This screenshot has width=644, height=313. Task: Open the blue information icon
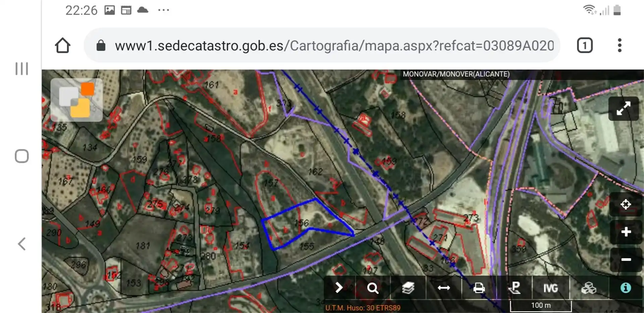(x=626, y=288)
